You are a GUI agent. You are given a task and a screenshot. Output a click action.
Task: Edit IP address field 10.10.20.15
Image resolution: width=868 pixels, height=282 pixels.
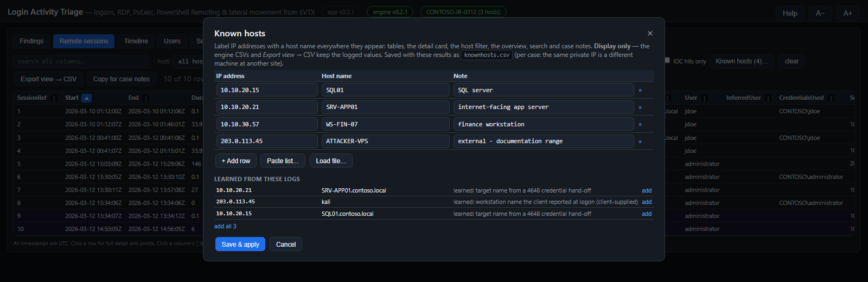tap(267, 91)
